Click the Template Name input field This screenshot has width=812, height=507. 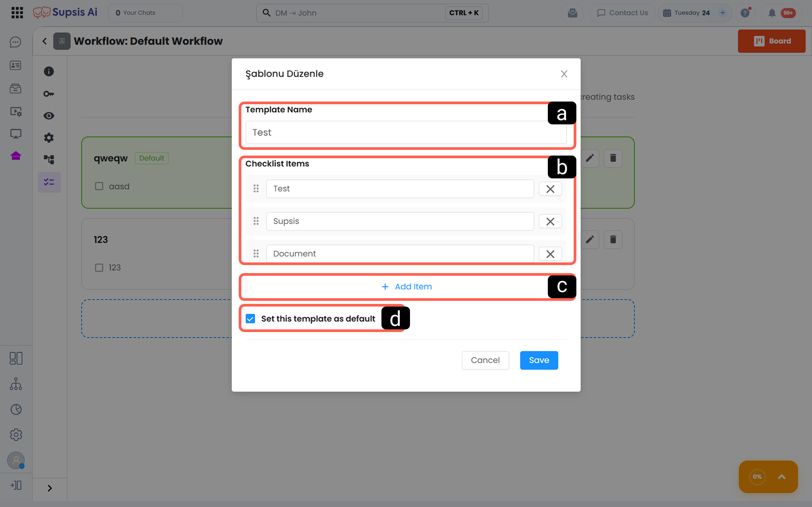click(x=406, y=132)
